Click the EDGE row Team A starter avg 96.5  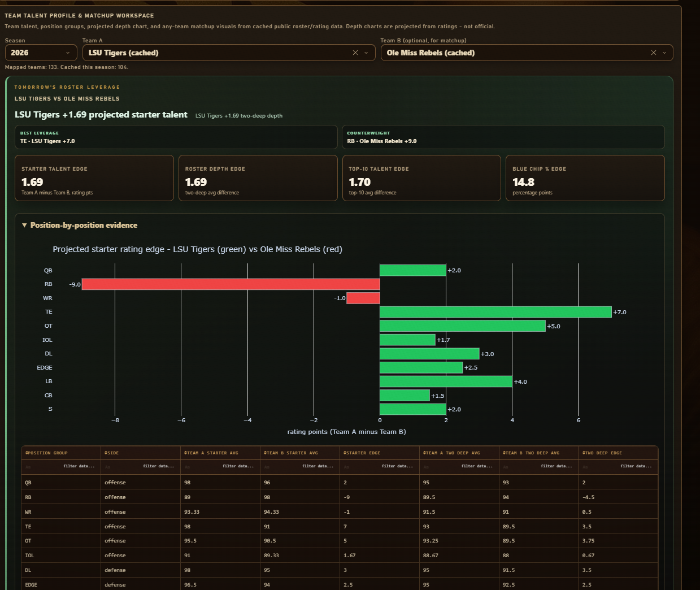coord(220,585)
